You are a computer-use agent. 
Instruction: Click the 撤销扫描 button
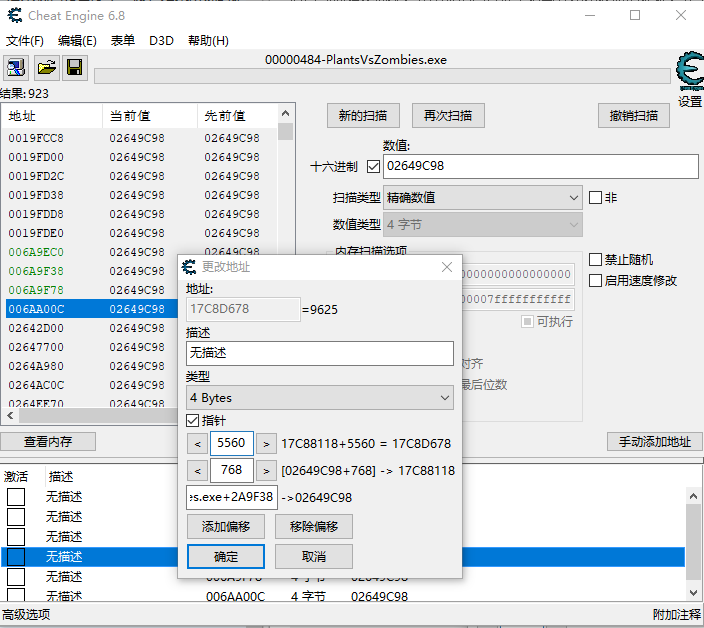pos(634,116)
